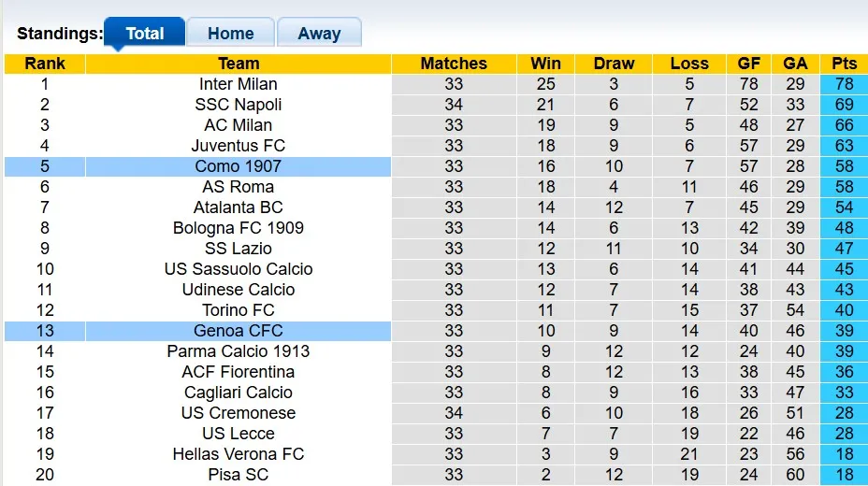Viewport: 868px width, 486px height.
Task: Click the Matches column header
Action: 454,64
